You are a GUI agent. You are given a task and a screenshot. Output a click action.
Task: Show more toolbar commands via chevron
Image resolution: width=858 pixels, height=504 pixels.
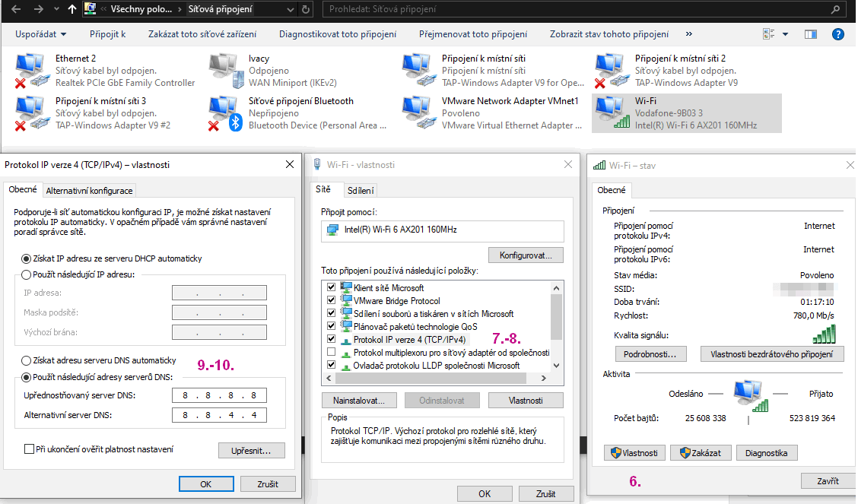click(x=689, y=34)
